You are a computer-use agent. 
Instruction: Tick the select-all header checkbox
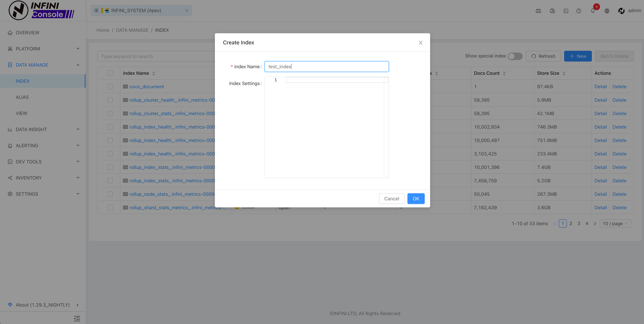click(110, 73)
